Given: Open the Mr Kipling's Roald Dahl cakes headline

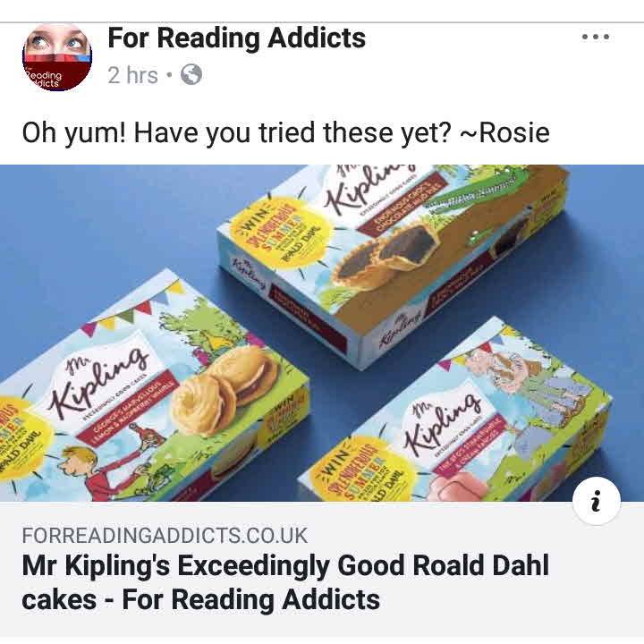Looking at the screenshot, I should pyautogui.click(x=285, y=582).
